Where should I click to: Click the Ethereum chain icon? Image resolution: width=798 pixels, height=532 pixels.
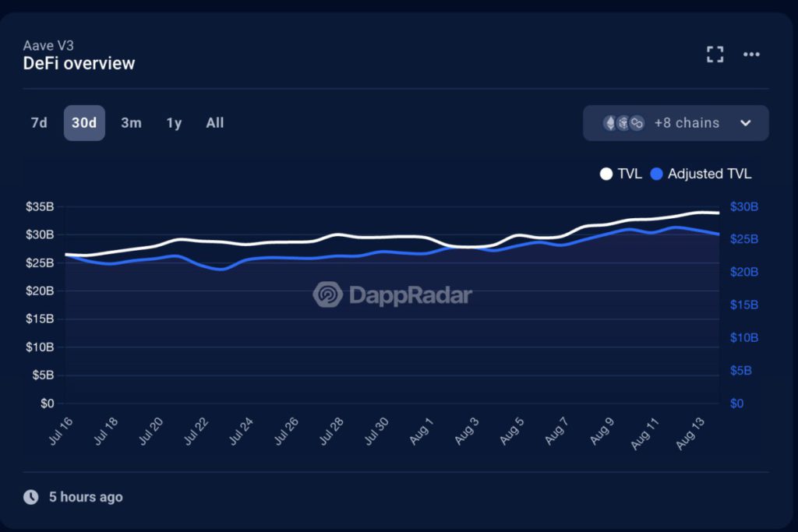tap(609, 123)
